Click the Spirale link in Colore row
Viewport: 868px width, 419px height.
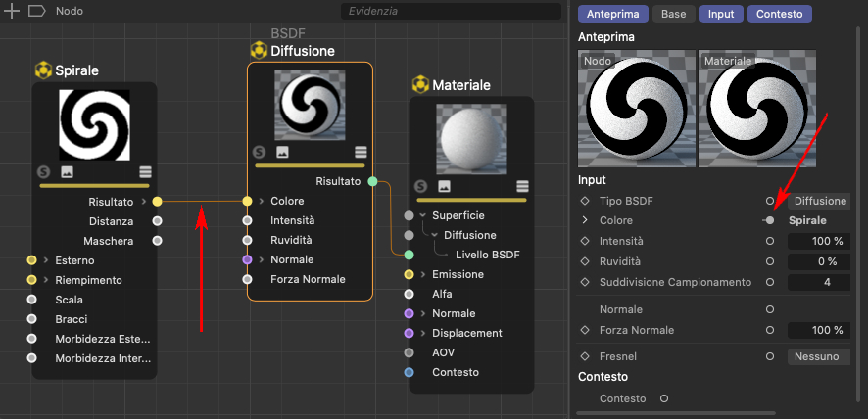click(x=807, y=220)
